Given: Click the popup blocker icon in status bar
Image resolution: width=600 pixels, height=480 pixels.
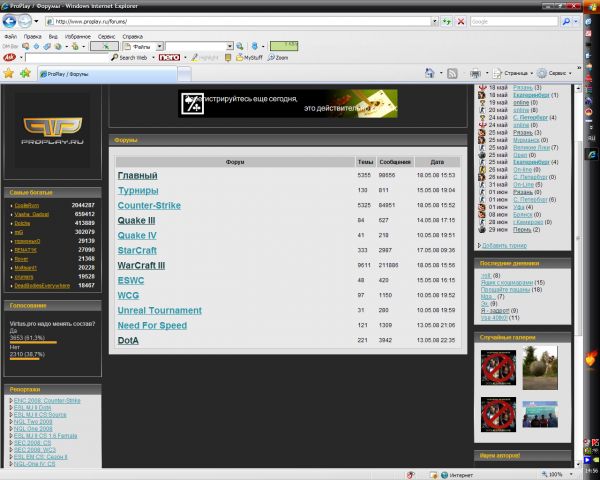Looking at the screenshot, I should click(x=410, y=475).
